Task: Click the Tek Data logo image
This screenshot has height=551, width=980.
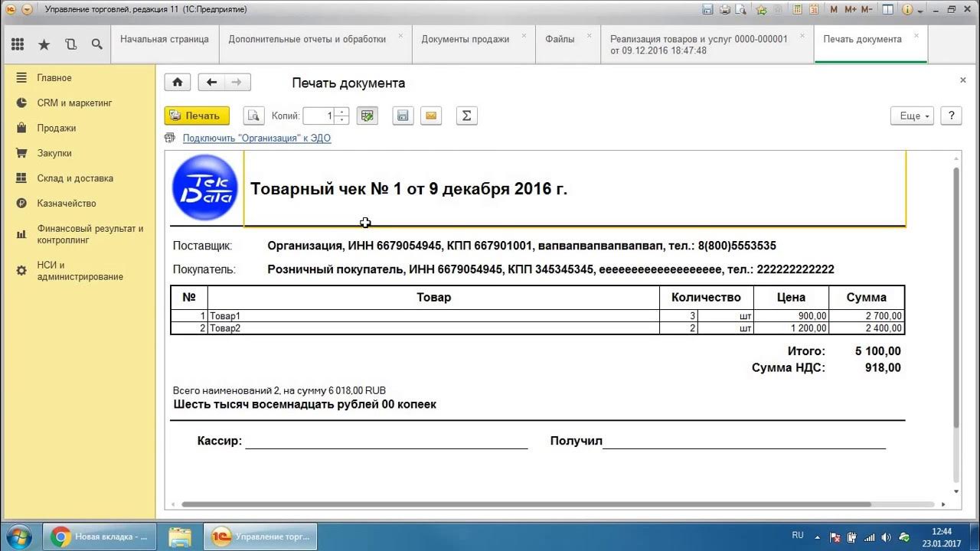Action: tap(205, 188)
